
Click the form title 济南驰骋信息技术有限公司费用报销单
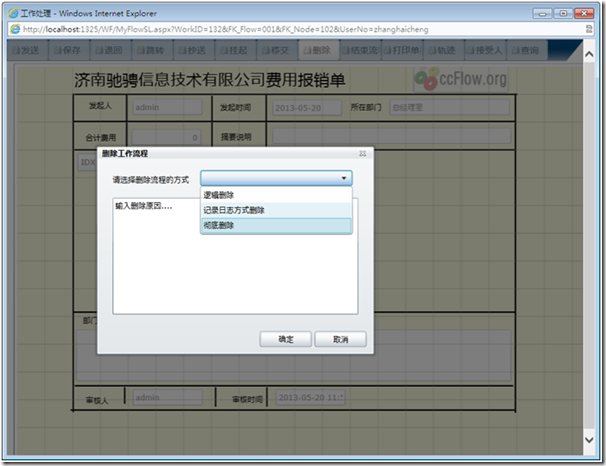click(x=209, y=80)
